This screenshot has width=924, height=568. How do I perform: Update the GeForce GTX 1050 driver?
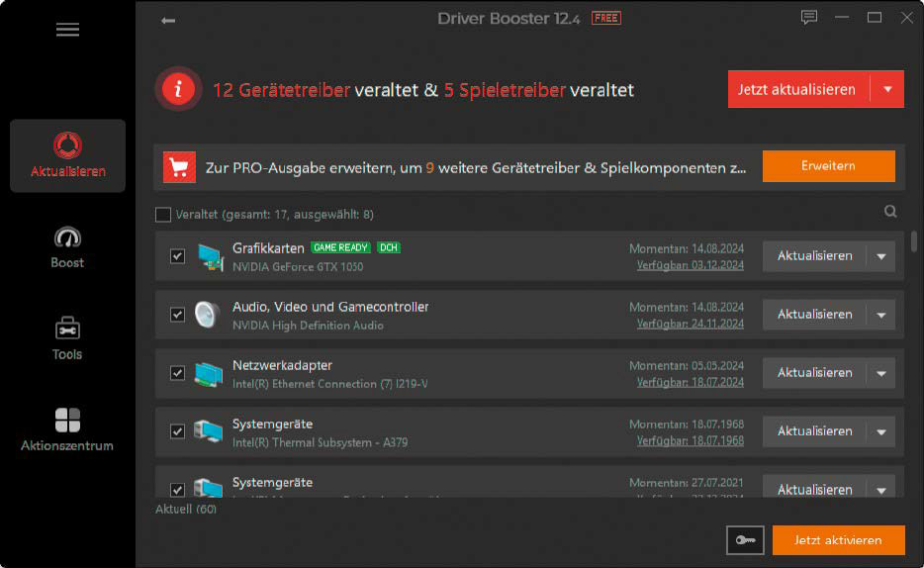814,256
